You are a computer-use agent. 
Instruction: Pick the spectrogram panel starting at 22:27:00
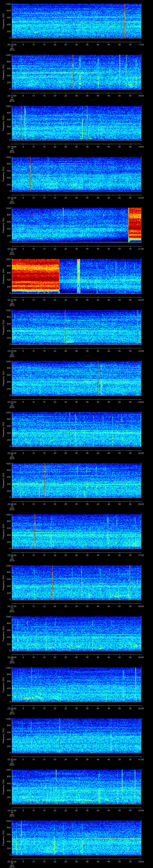click(x=76, y=582)
